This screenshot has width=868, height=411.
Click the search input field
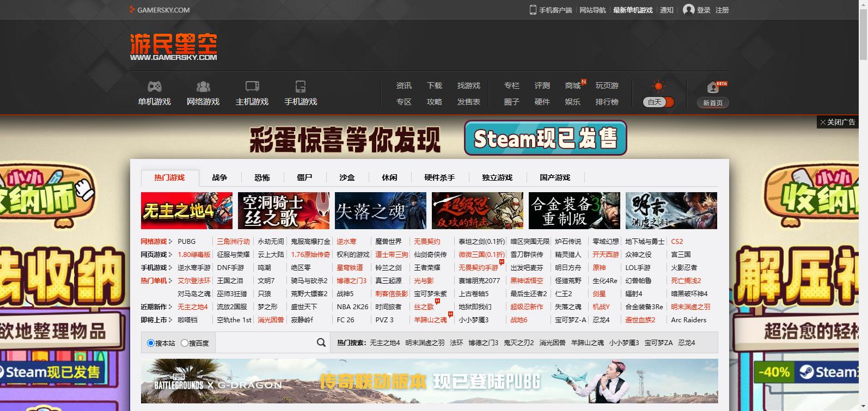pos(265,342)
